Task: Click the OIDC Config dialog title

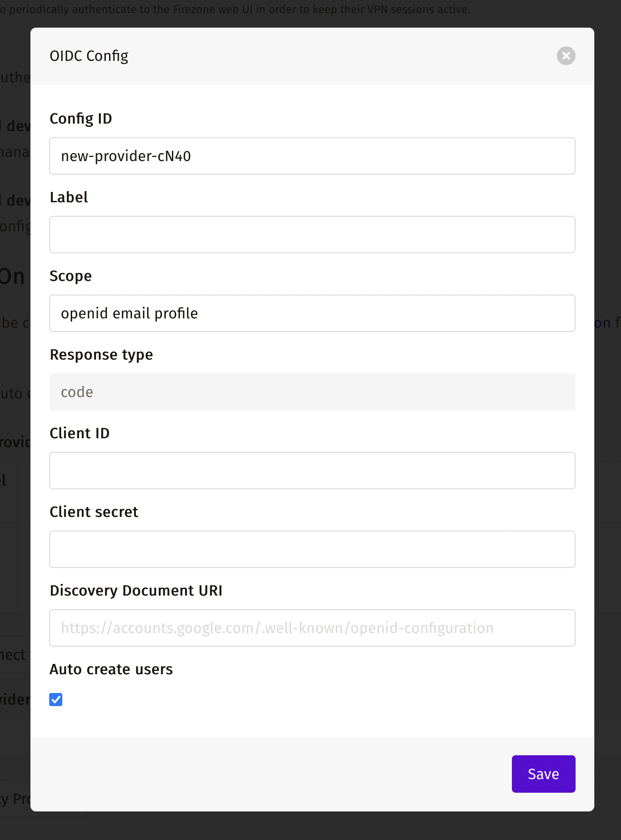Action: 89,56
